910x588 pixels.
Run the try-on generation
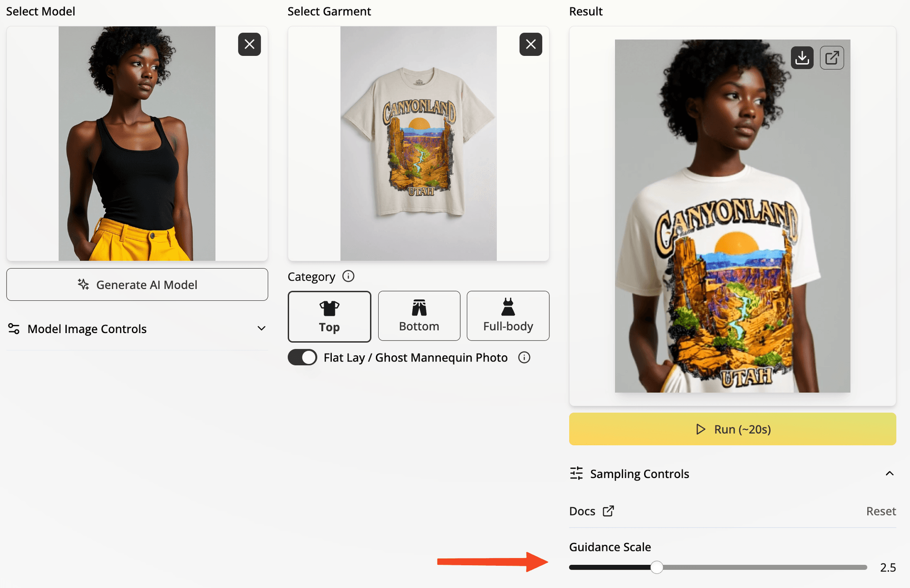[732, 429]
